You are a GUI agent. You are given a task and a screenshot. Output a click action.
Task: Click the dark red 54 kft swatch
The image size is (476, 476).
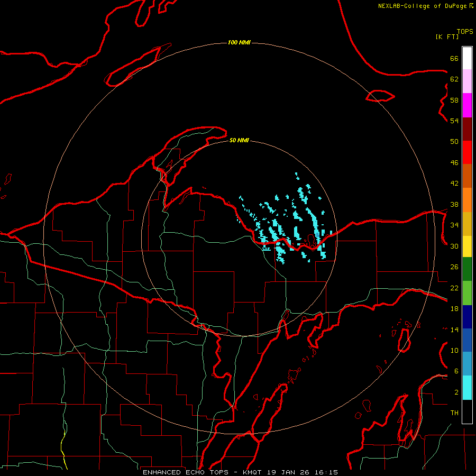coord(467,129)
